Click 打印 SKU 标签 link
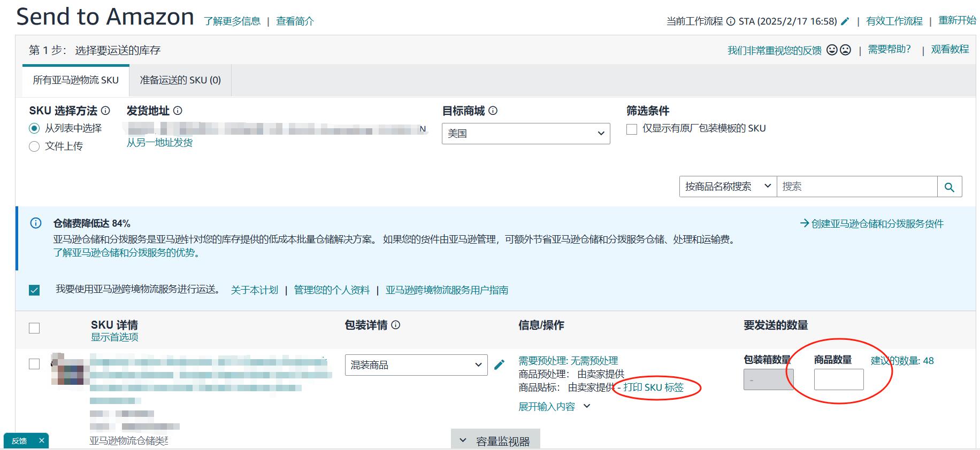The width and height of the screenshot is (980, 450). coord(653,387)
